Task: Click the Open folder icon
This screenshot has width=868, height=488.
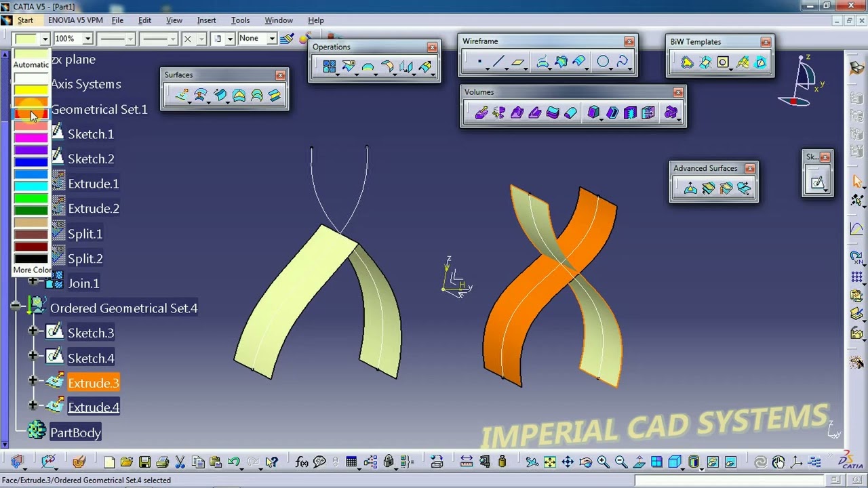Action: tap(127, 462)
